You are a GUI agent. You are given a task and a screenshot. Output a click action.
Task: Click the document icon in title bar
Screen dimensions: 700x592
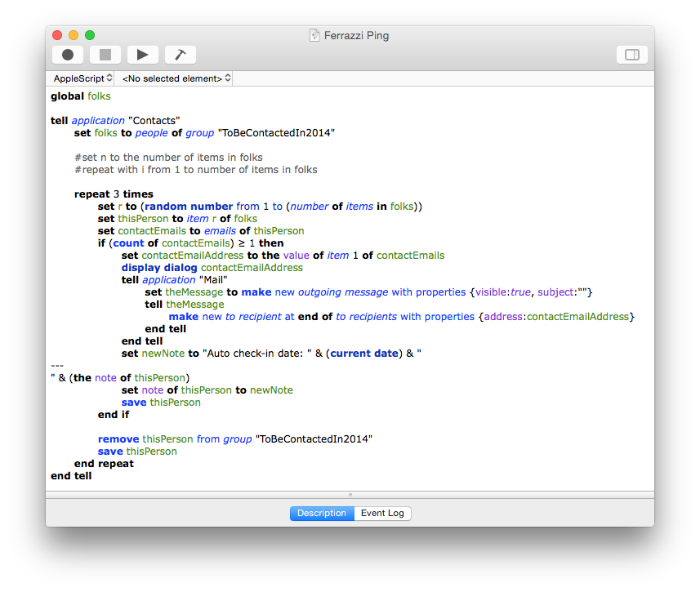coord(314,35)
